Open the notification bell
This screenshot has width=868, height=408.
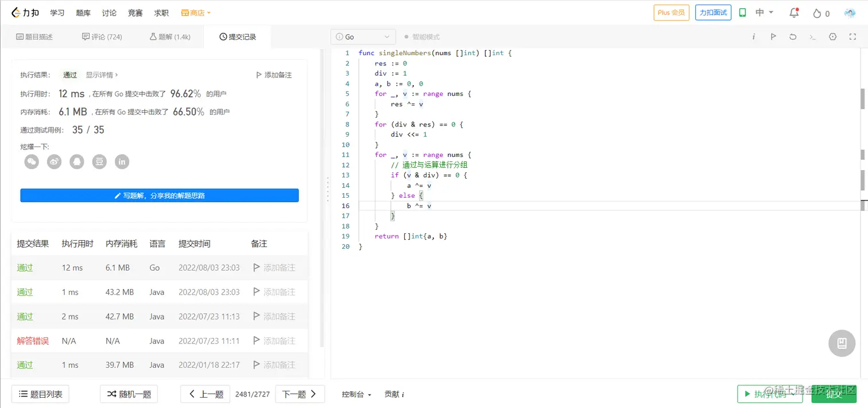point(794,13)
